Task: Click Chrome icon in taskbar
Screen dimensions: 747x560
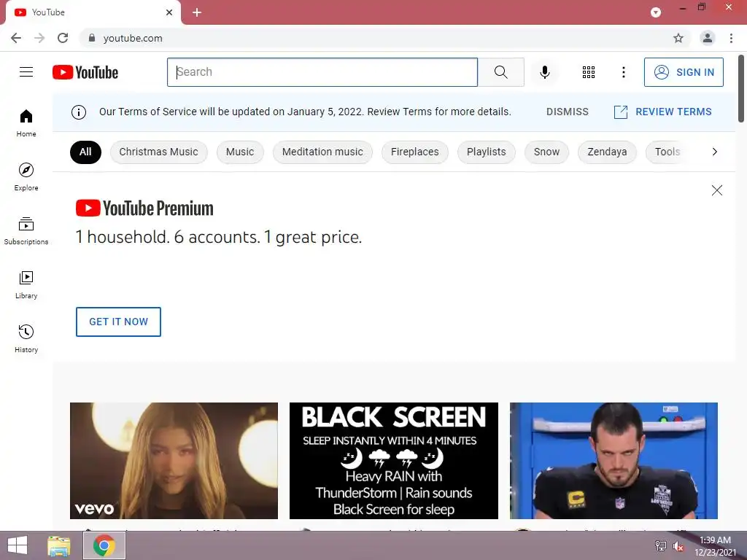Action: (x=104, y=545)
